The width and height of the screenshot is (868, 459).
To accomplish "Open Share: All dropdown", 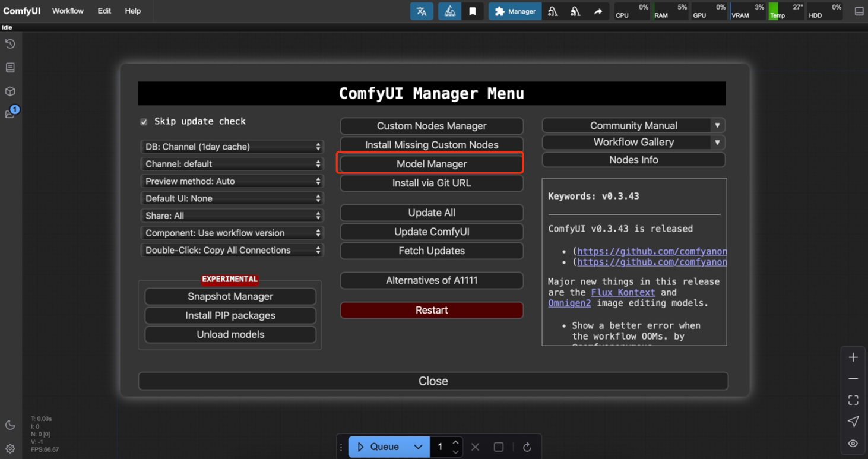I will click(x=232, y=216).
